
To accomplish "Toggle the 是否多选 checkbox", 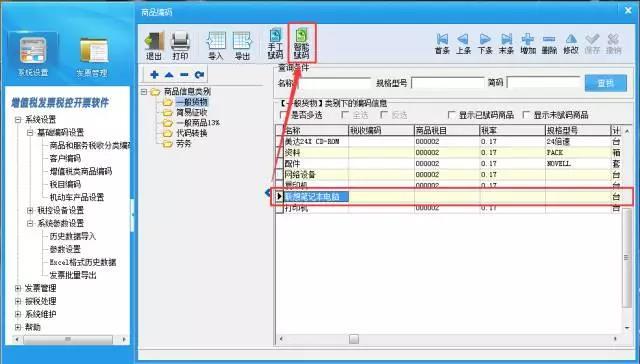I will point(283,115).
